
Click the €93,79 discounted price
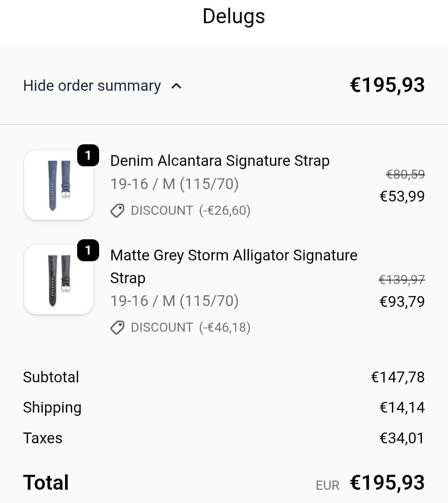(x=402, y=301)
